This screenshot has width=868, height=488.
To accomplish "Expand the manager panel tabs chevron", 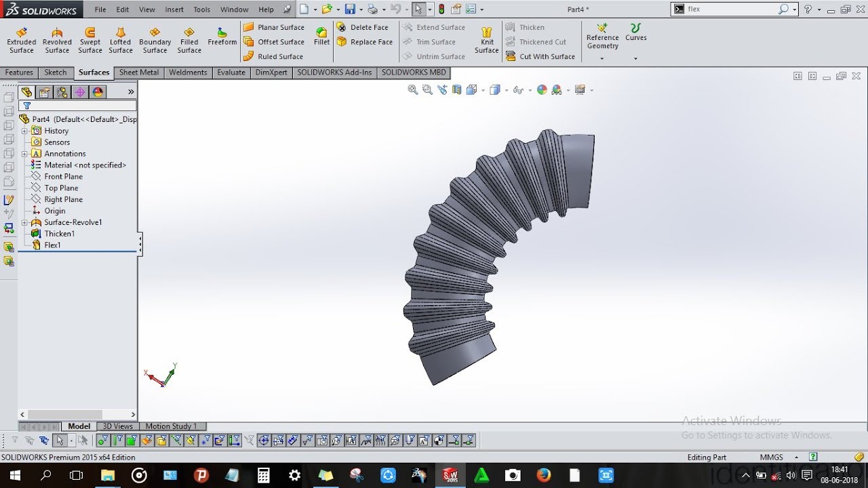I will pos(131,92).
